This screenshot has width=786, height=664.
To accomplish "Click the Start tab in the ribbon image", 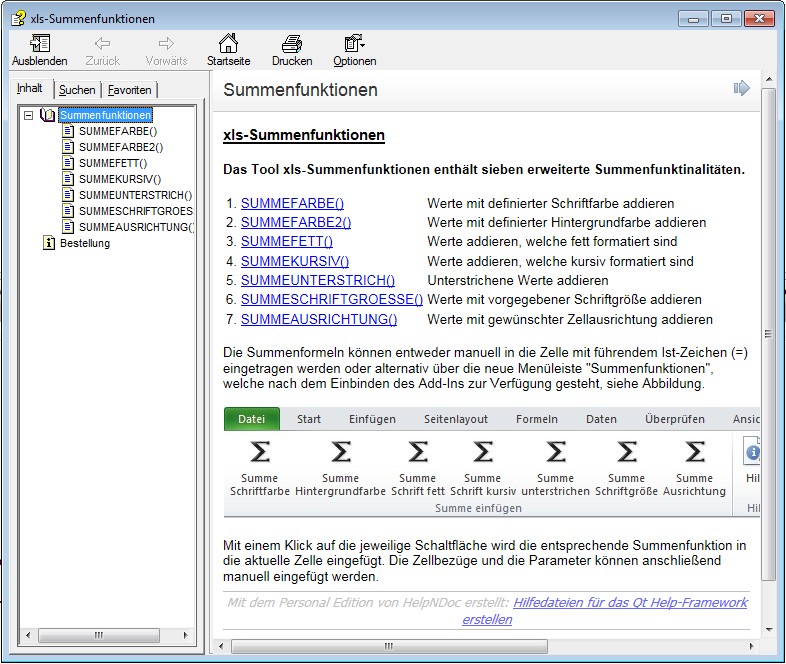I will [308, 419].
